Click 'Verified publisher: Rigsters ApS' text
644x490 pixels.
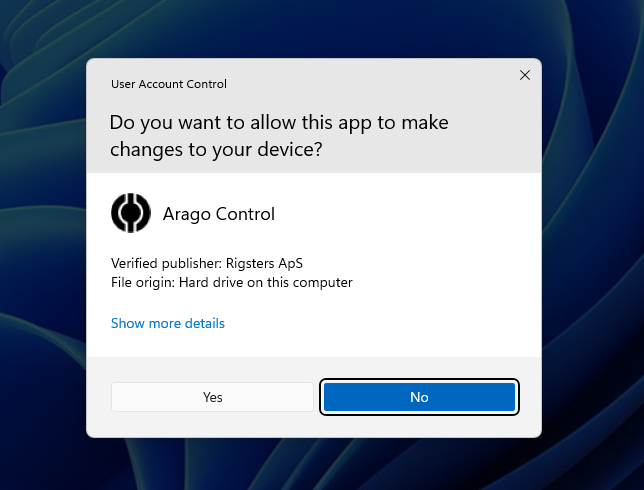[207, 263]
